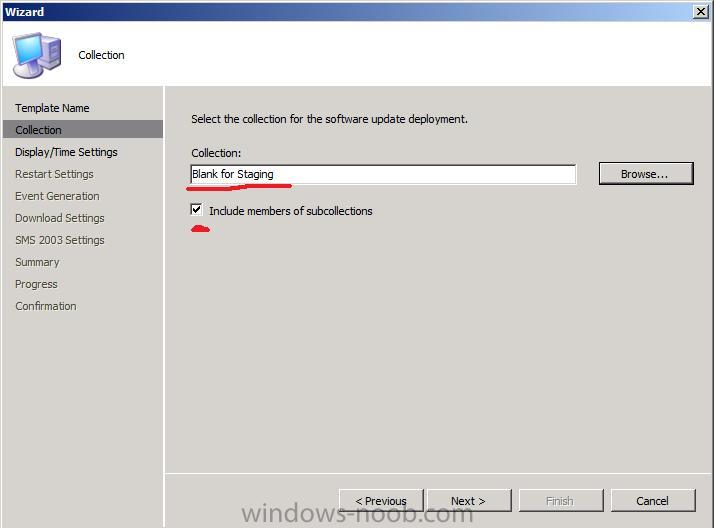Screen dimensions: 714x528
Task: Go back with the < Previous button
Action: point(381,501)
